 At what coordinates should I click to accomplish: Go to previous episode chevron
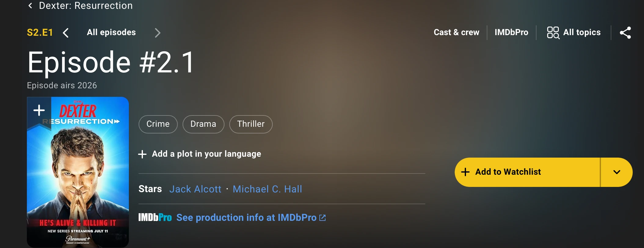coord(66,33)
